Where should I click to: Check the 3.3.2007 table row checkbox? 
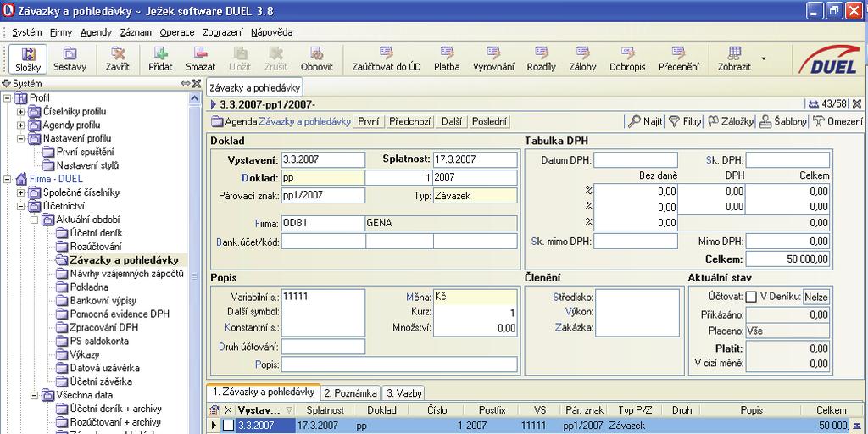[x=229, y=426]
